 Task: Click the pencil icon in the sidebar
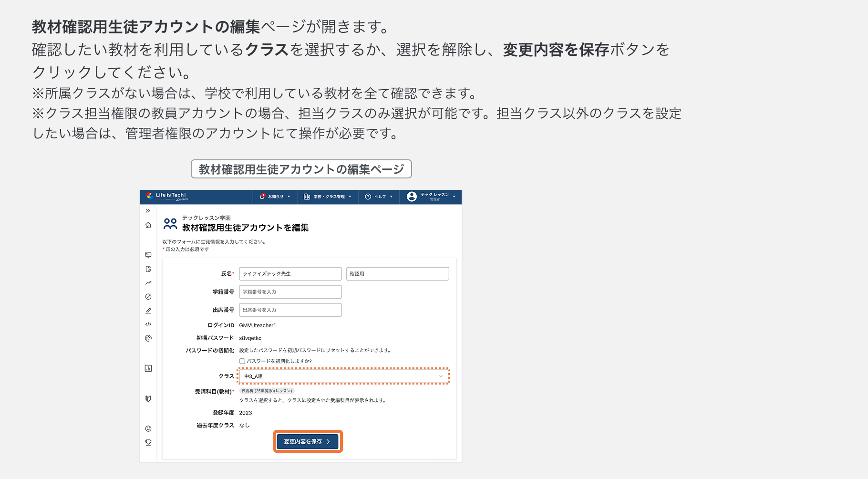pyautogui.click(x=148, y=310)
